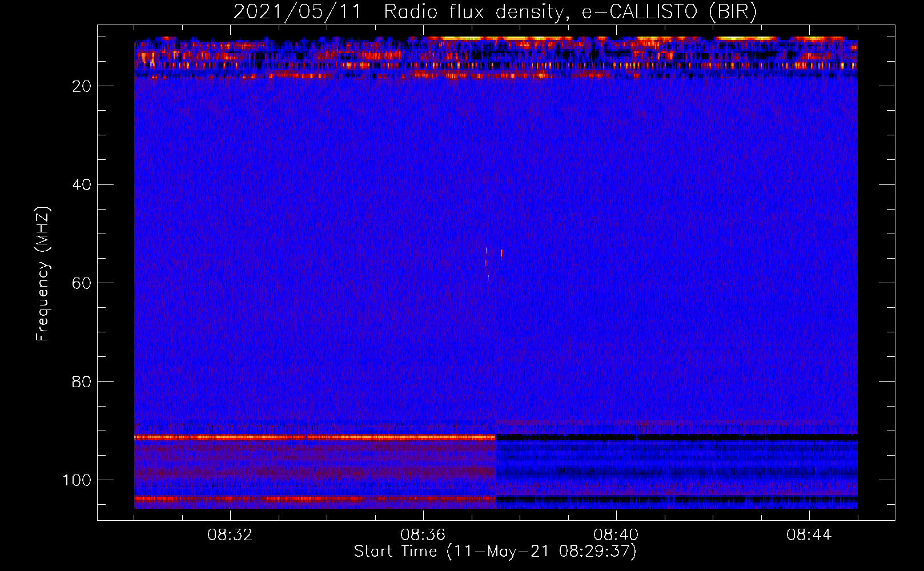Click the 100 frequency tick label
The width and height of the screenshot is (924, 571).
click(x=77, y=480)
